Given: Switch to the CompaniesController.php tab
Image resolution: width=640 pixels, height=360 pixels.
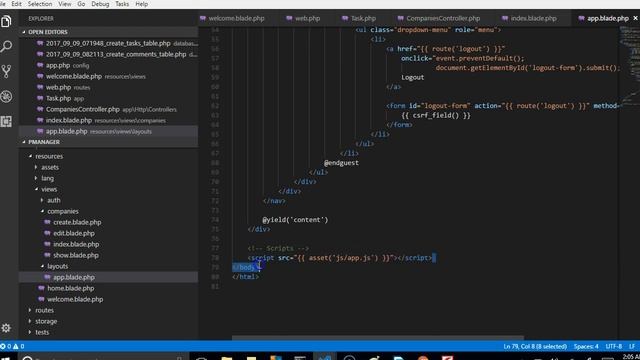Looking at the screenshot, I should [439, 18].
